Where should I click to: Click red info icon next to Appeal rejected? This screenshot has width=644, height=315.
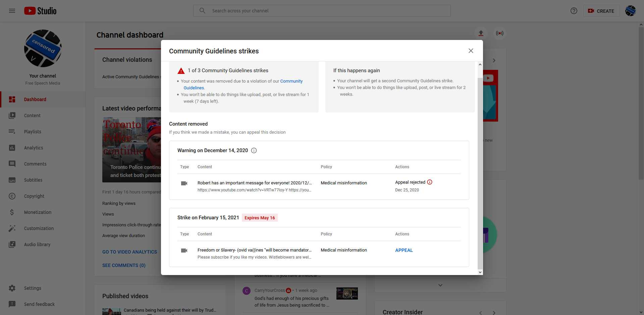(x=430, y=182)
